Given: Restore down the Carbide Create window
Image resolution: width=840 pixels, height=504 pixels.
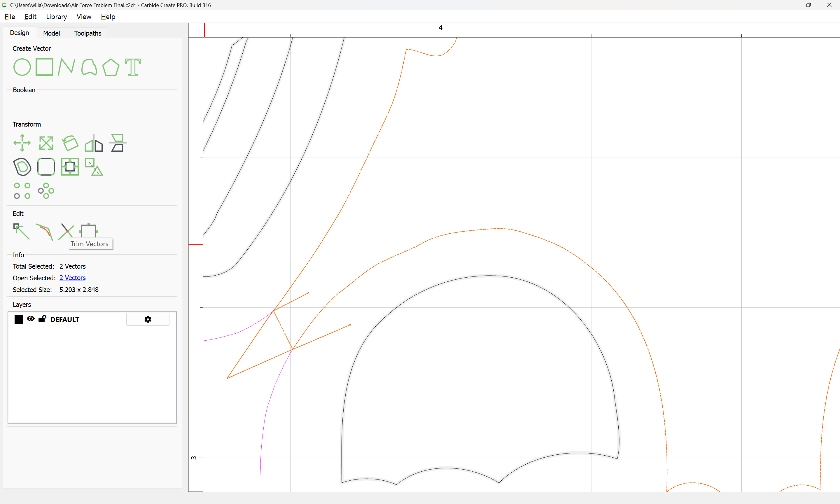Looking at the screenshot, I should 808,5.
